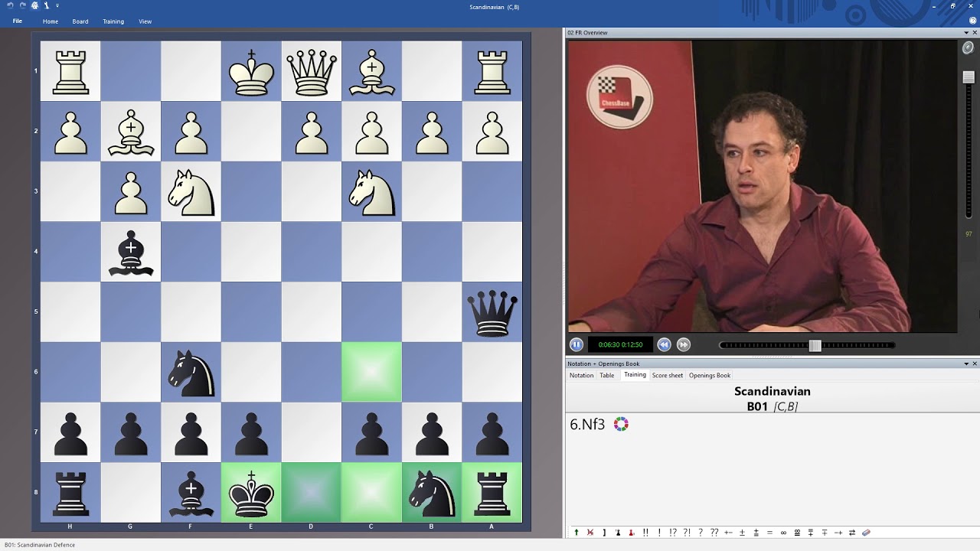This screenshot has width=980, height=551.
Task: Click the black knight on f6
Action: pos(191,372)
